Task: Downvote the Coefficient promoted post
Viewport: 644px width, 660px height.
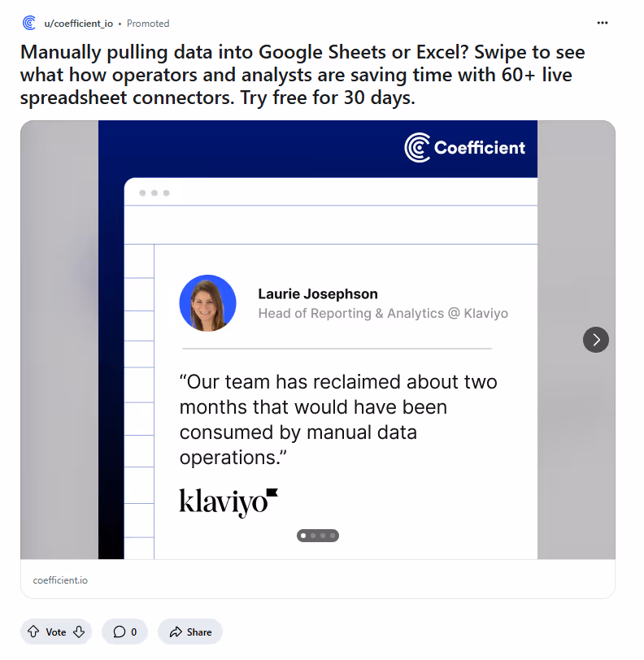Action: coord(77,632)
